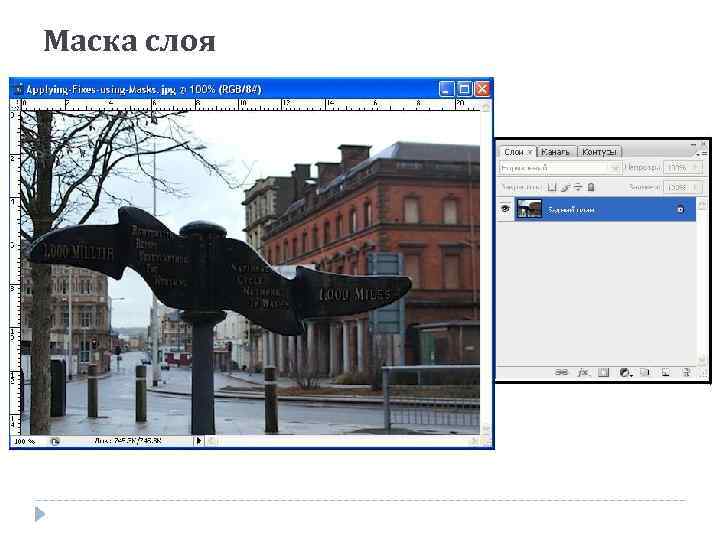Viewport: 720px width, 540px height.
Task: Close the Слои tab with x
Action: coord(530,152)
